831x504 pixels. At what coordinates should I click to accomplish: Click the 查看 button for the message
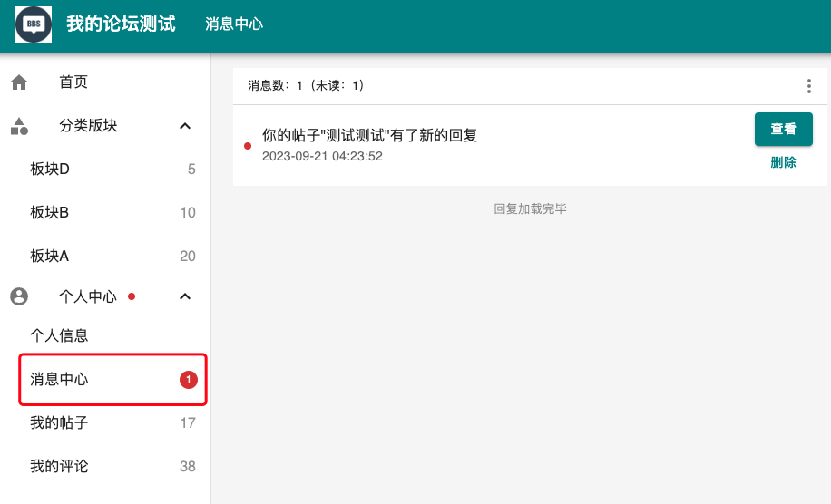point(783,130)
